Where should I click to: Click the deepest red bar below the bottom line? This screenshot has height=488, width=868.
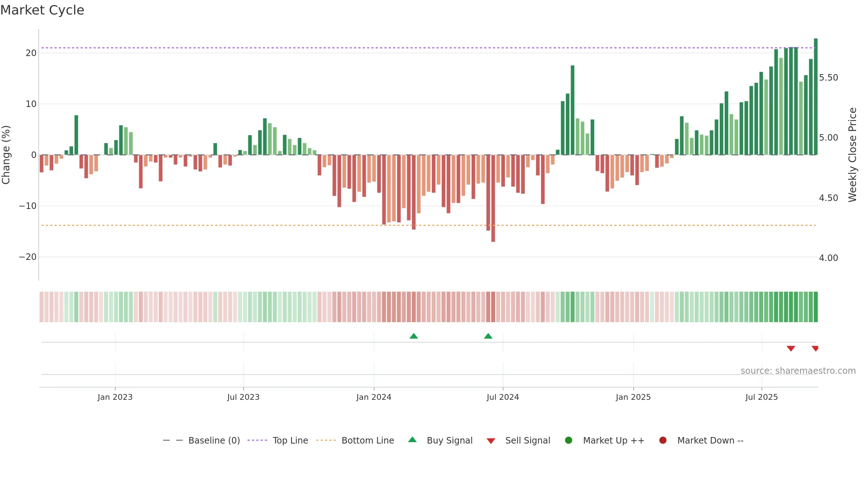coord(493,198)
